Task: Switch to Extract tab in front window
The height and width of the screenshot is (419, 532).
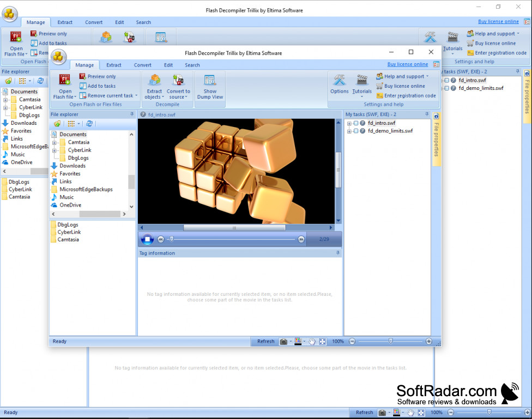Action: point(114,65)
